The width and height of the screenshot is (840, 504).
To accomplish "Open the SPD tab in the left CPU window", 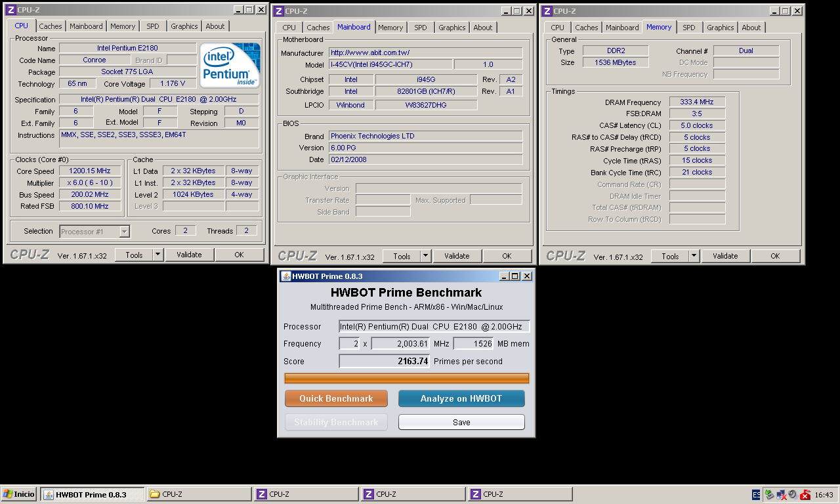I will [153, 26].
